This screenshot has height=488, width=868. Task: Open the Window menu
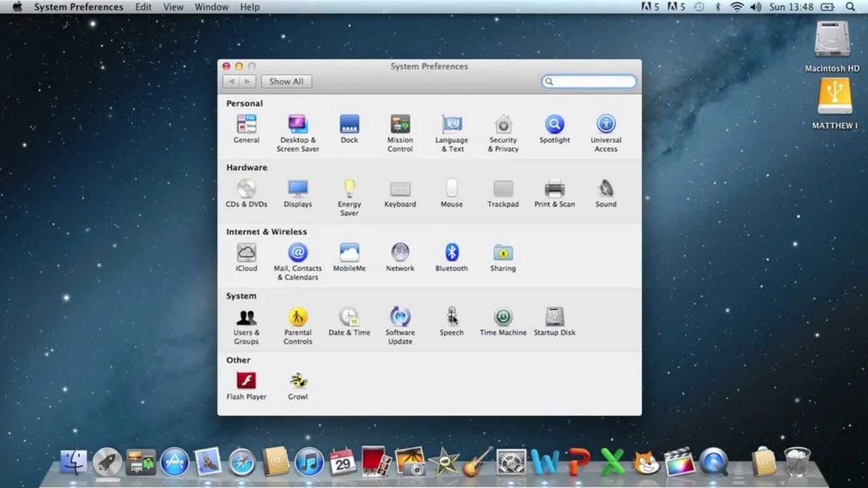pyautogui.click(x=212, y=7)
